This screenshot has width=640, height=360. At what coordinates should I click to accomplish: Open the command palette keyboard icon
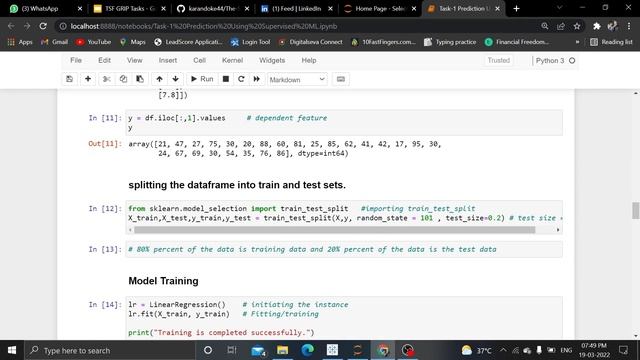[x=341, y=79]
